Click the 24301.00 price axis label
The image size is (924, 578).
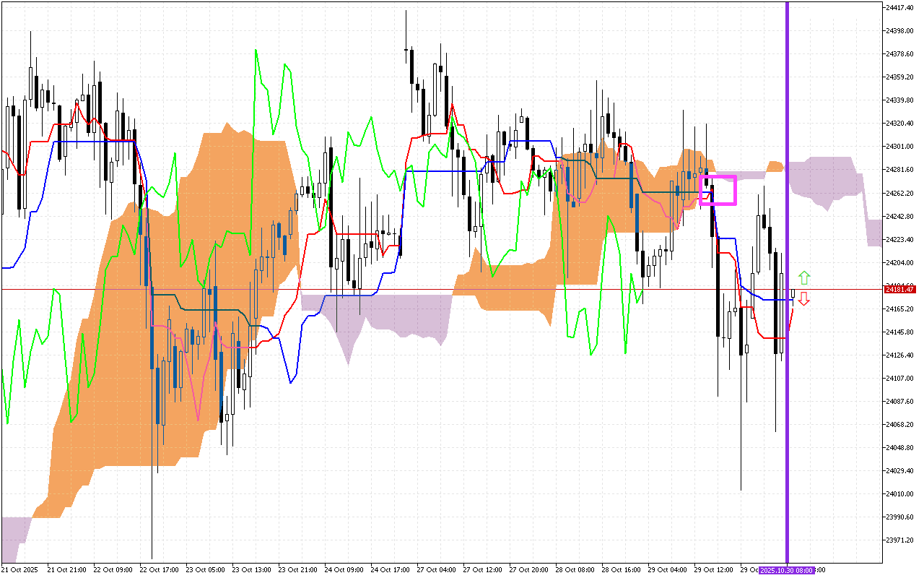click(x=899, y=147)
